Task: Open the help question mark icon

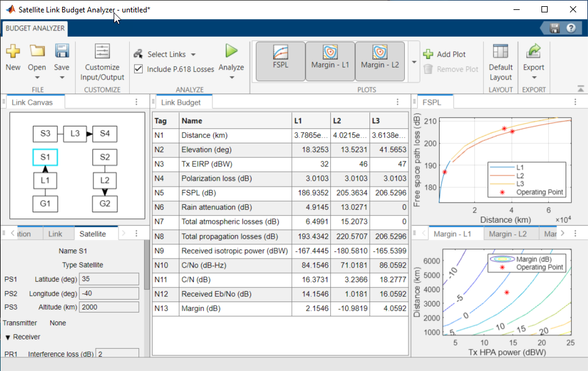Action: pyautogui.click(x=570, y=28)
